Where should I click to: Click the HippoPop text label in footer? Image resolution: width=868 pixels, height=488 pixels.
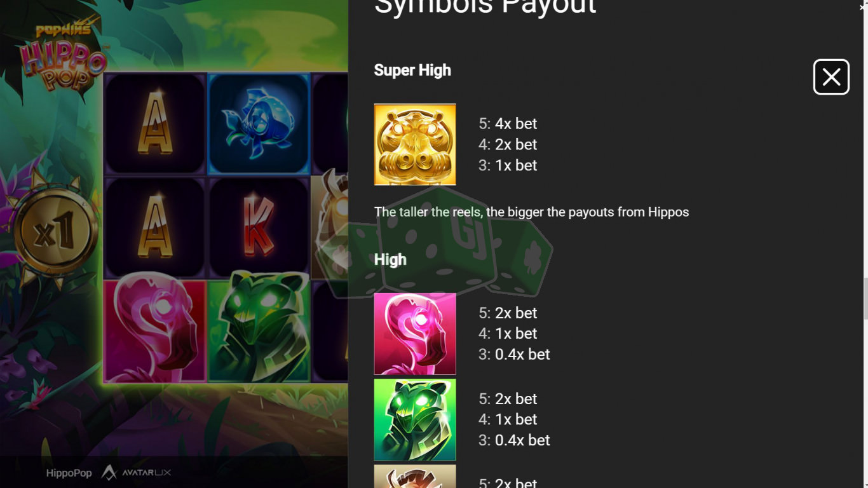pyautogui.click(x=69, y=473)
